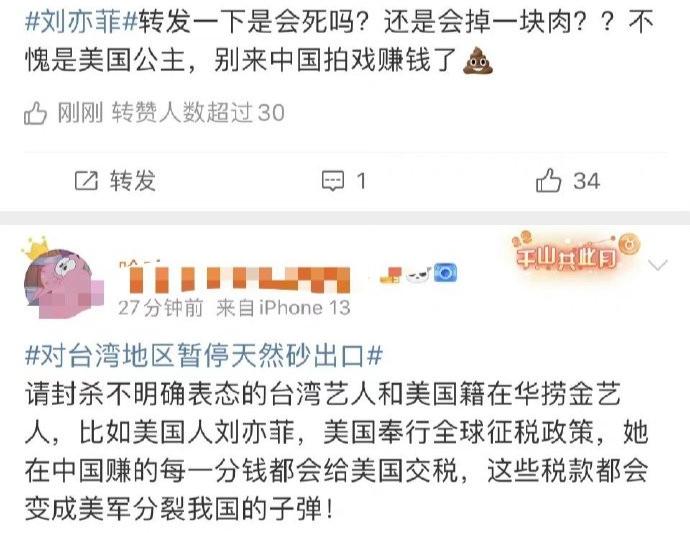
Task: Open the #刘亦菲# hashtag link
Action: (81, 20)
